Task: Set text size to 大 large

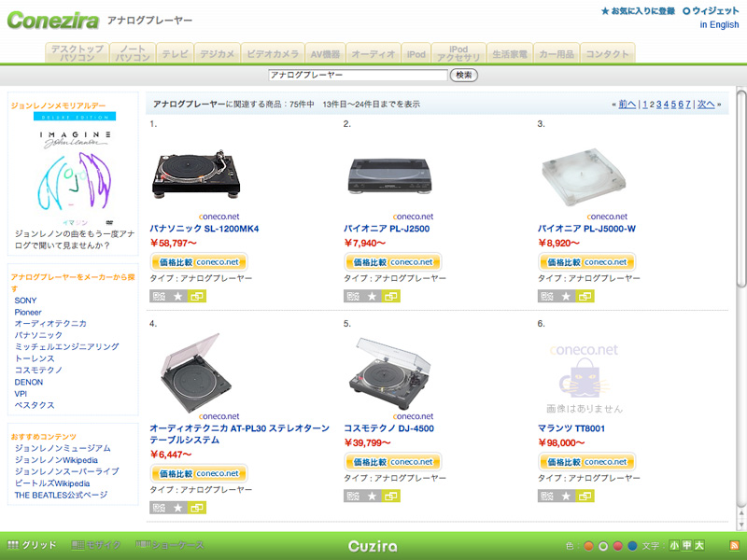Action: click(698, 546)
